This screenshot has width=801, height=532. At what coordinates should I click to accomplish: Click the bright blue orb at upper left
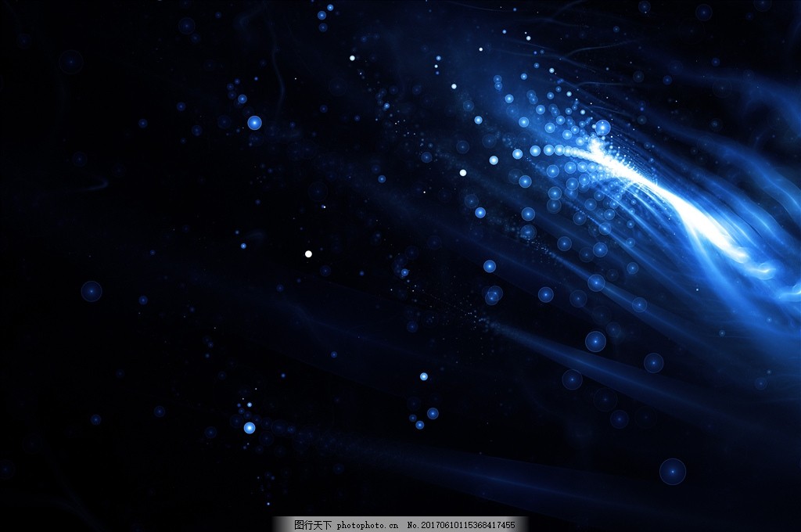254,122
